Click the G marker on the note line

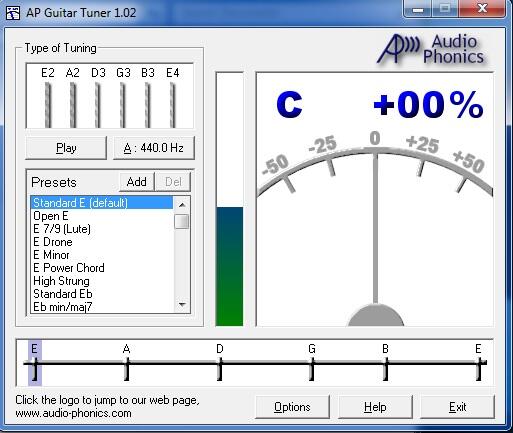coord(312,363)
